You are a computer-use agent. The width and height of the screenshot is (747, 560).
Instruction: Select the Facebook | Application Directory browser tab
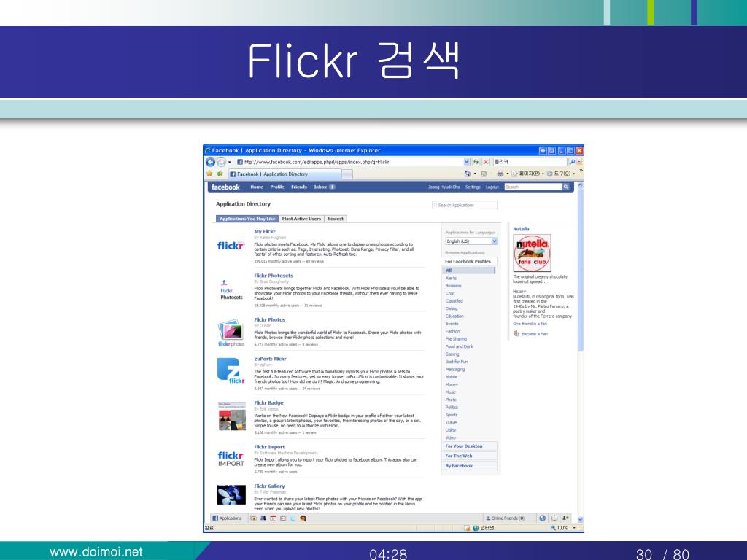[285, 174]
